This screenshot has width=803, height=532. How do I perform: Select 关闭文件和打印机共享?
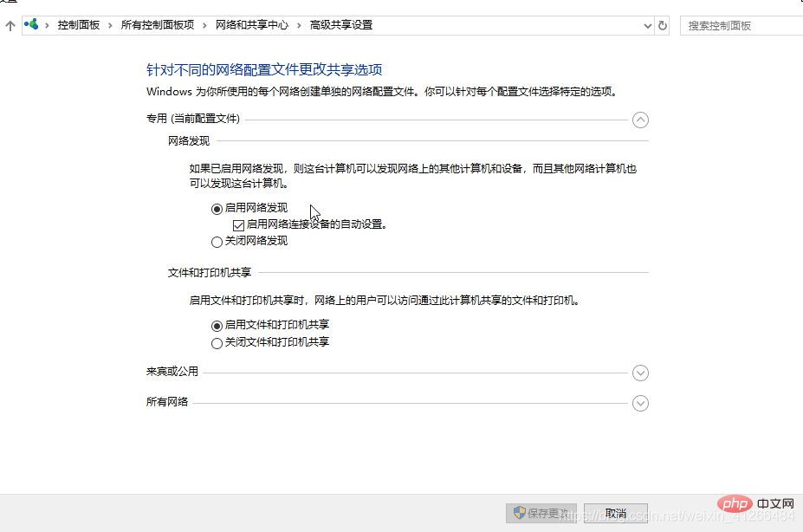click(217, 341)
